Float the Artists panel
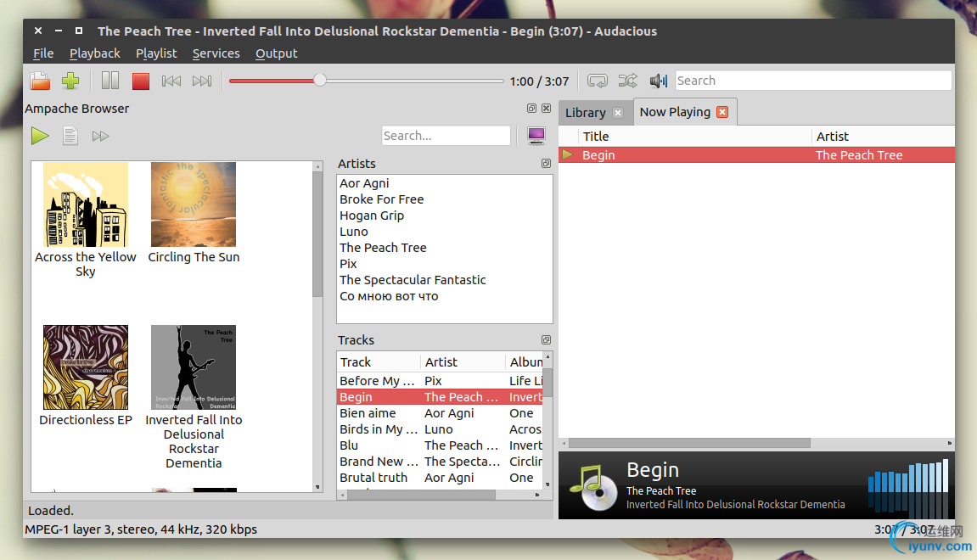The image size is (977, 560). point(546,163)
